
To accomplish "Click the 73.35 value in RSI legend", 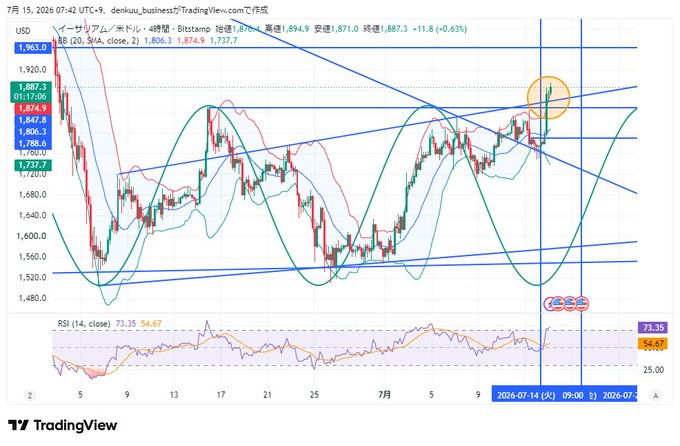I will coord(126,324).
